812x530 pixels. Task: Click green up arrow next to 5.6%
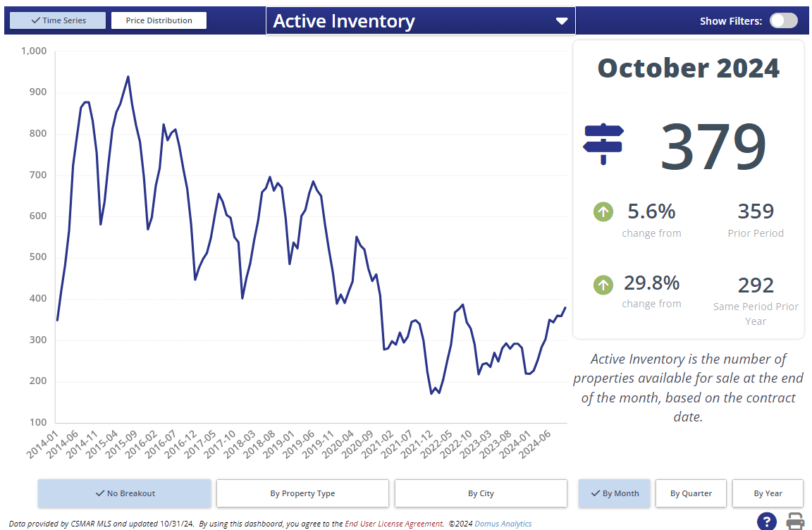[x=603, y=211]
